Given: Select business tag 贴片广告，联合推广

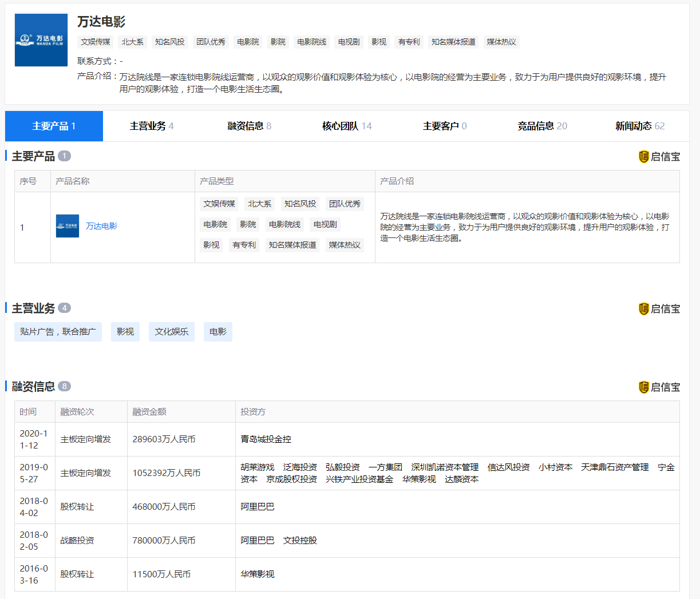Looking at the screenshot, I should tap(58, 332).
